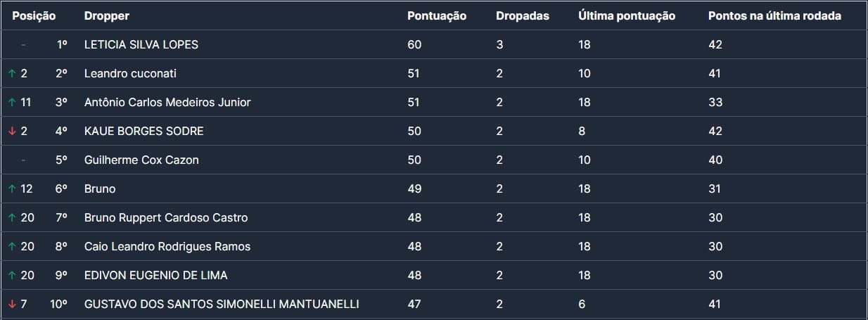The image size is (868, 320).
Task: Sort by Pontos na última rodada header
Action: tap(774, 16)
